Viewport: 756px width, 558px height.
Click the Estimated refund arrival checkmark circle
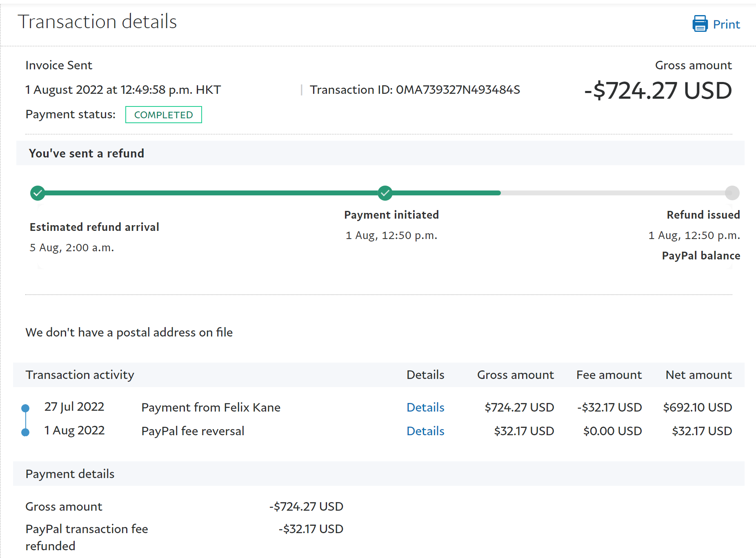pyautogui.click(x=38, y=193)
